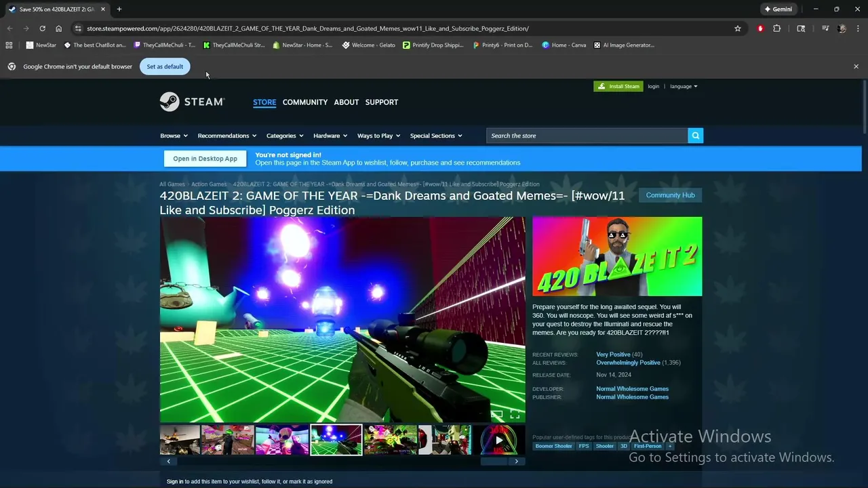Viewport: 868px width, 488px height.
Task: Open the media control icon in Chrome toolbar
Action: [x=825, y=28]
